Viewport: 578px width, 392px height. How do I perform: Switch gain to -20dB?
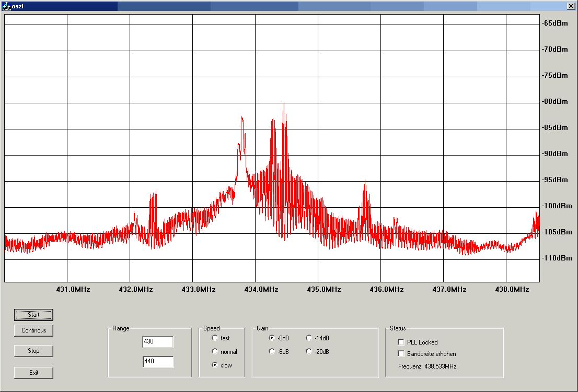point(309,352)
